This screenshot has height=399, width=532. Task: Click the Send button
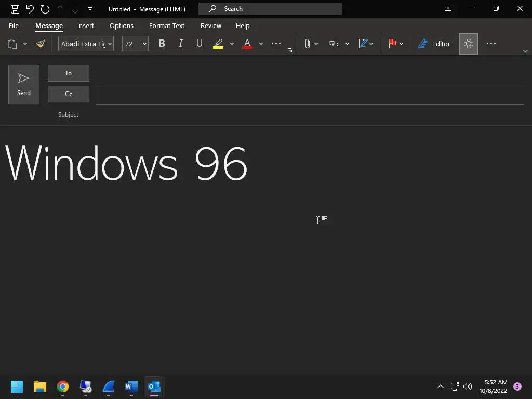(x=24, y=85)
